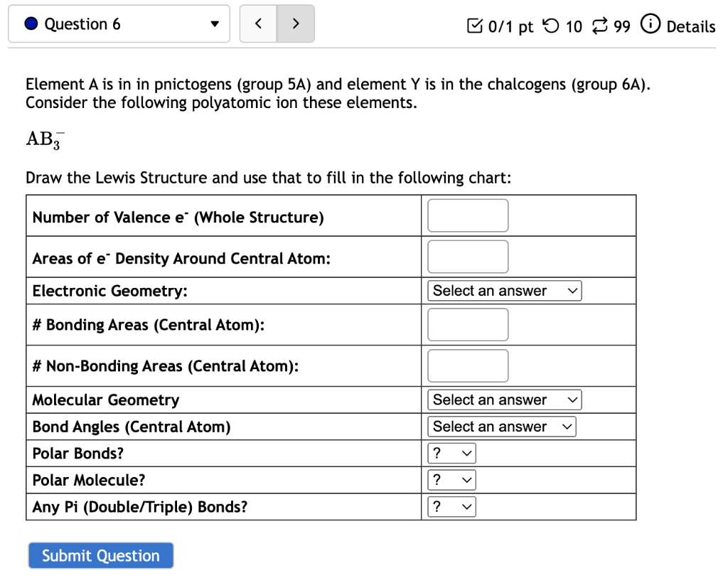Click the Number of Valence electrons input field
728x588 pixels.
tap(467, 215)
